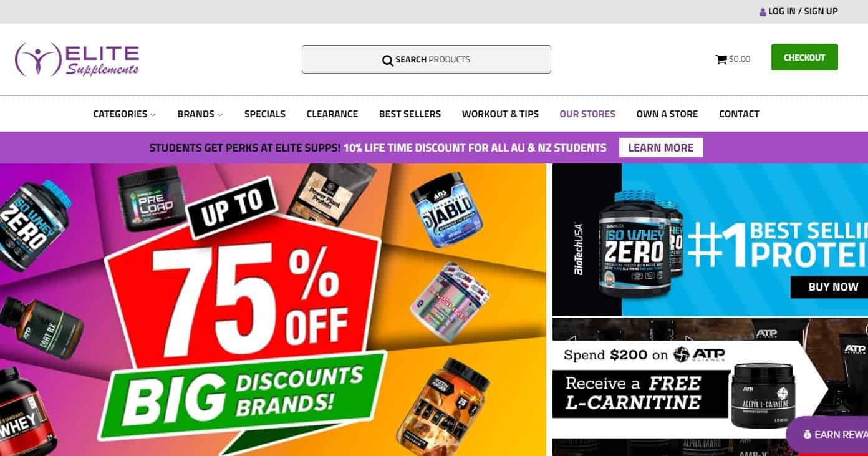Click the Elite Supplements logo
The height and width of the screenshot is (456, 868).
[x=77, y=60]
